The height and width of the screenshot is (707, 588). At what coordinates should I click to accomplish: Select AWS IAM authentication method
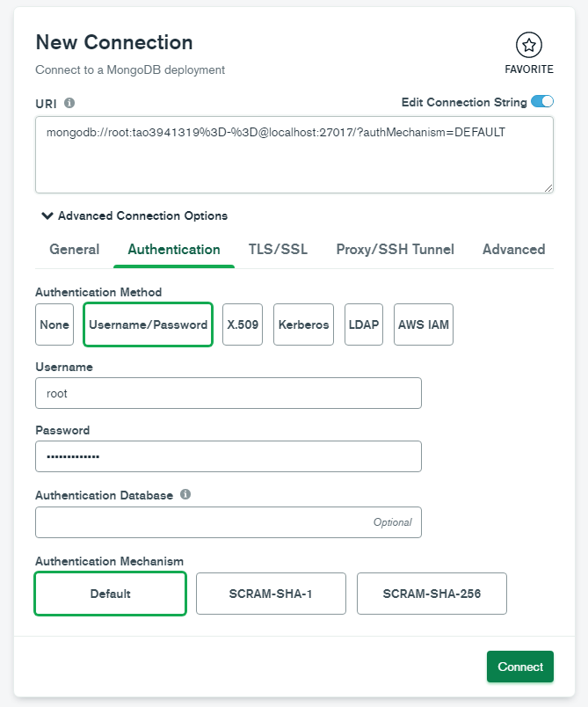click(x=424, y=324)
